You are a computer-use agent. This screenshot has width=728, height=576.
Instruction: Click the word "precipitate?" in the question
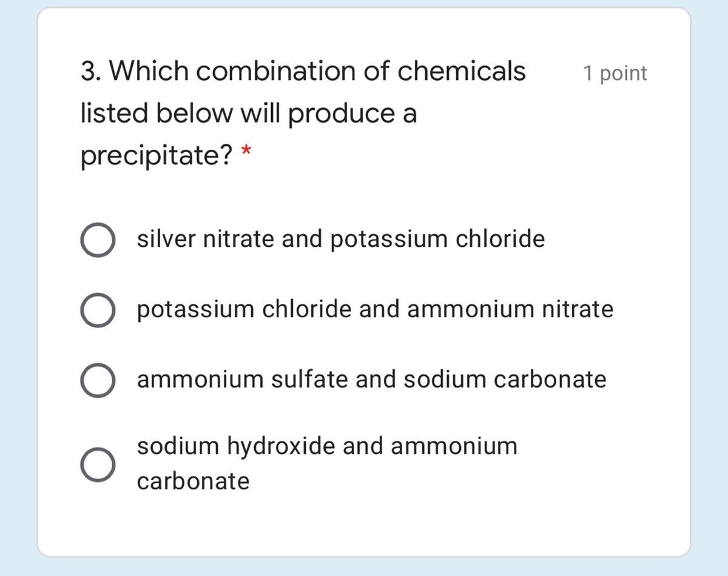157,156
